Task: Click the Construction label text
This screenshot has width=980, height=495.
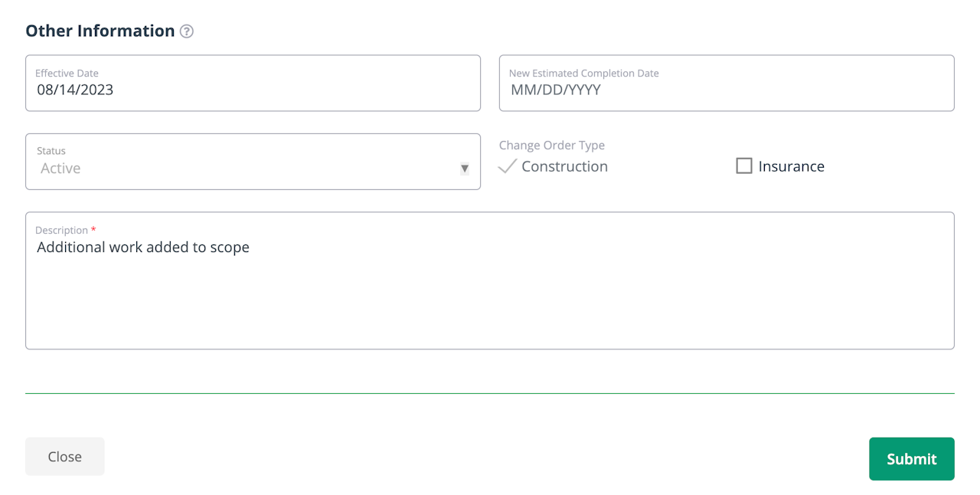Action: [x=564, y=166]
